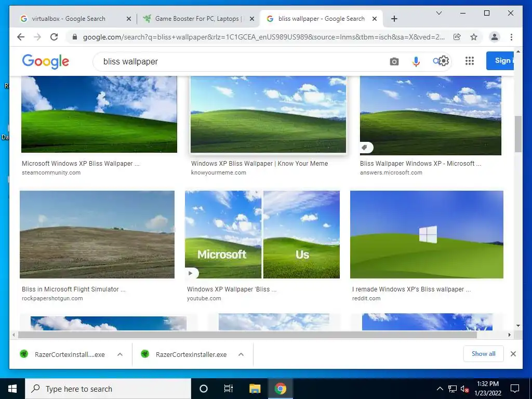The image size is (532, 399).
Task: Open Chrome profile avatar
Action: [495, 37]
